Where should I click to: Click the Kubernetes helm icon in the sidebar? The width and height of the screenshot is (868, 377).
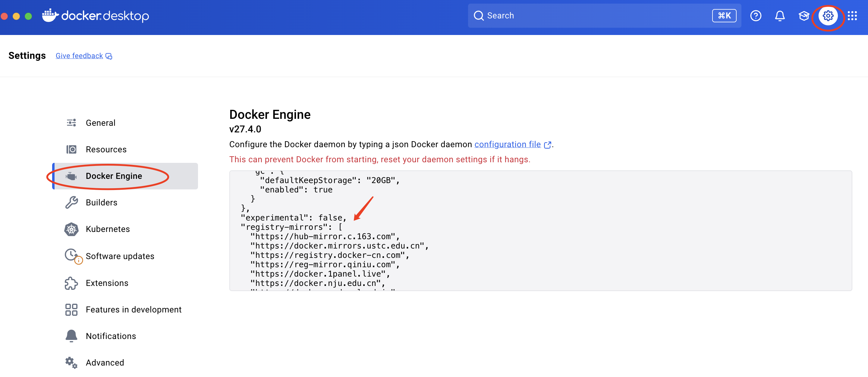71,229
